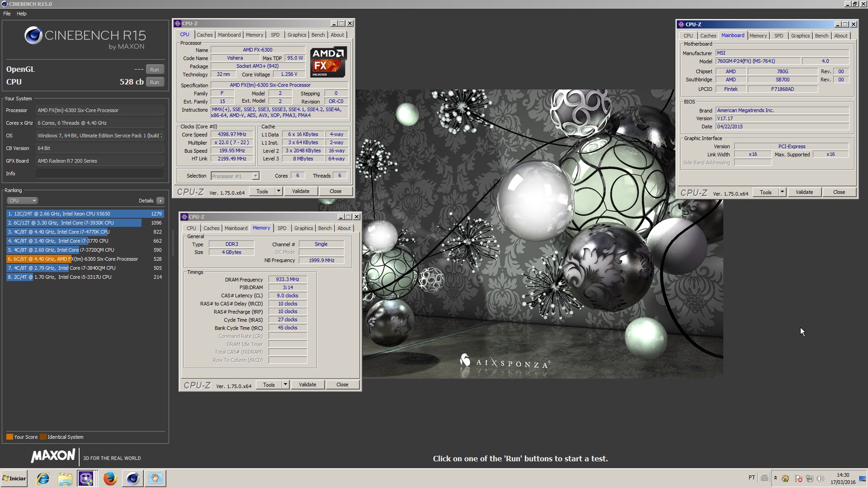This screenshot has width=868, height=488.
Task: Click Close in Mainboard CPU-Z window
Action: [839, 192]
